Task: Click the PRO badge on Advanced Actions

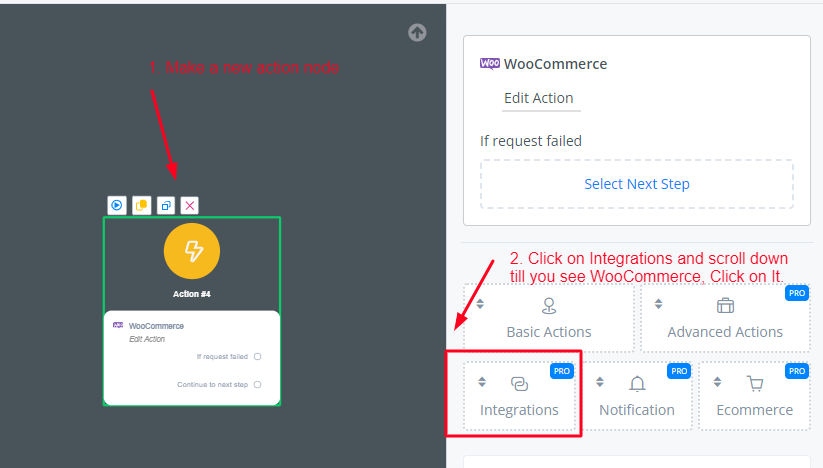Action: [797, 294]
